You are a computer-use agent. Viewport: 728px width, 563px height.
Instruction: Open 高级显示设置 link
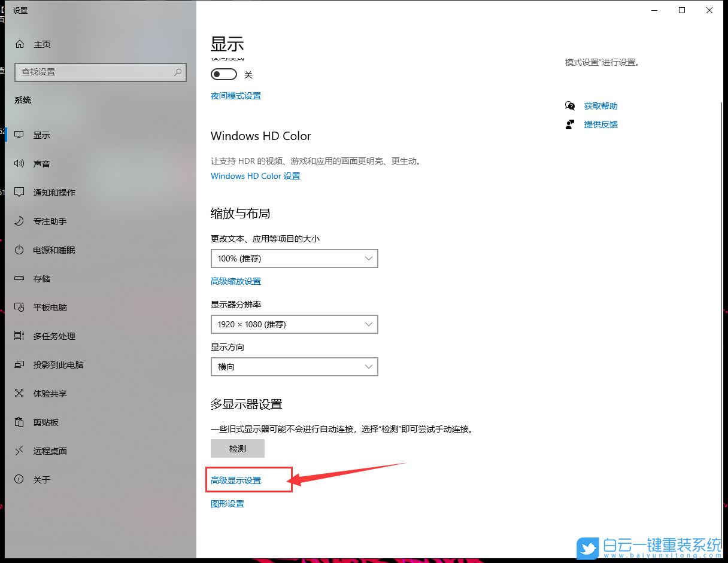pyautogui.click(x=235, y=480)
